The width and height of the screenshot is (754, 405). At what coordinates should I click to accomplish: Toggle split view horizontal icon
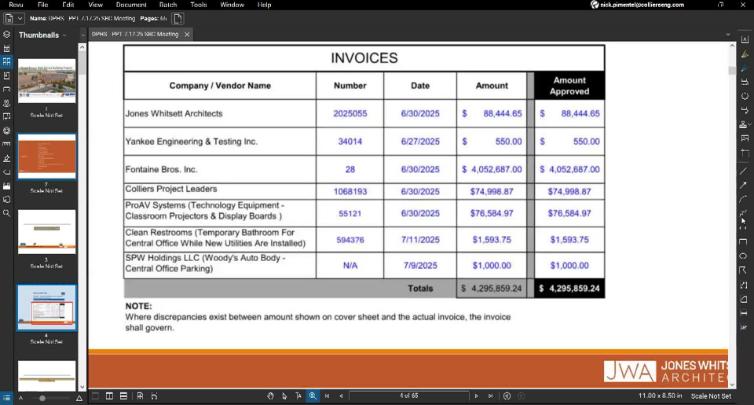coord(124,396)
